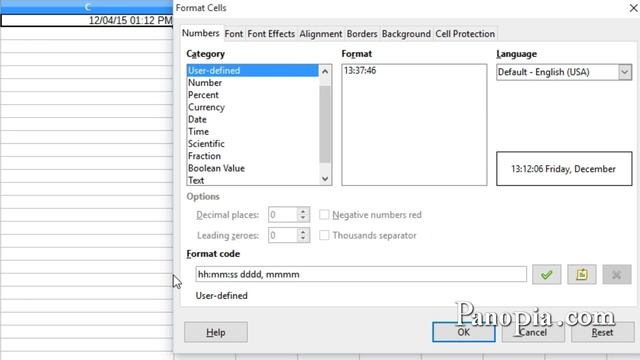The height and width of the screenshot is (360, 640).
Task: Click column C header in spreadsheet
Action: [87, 7]
